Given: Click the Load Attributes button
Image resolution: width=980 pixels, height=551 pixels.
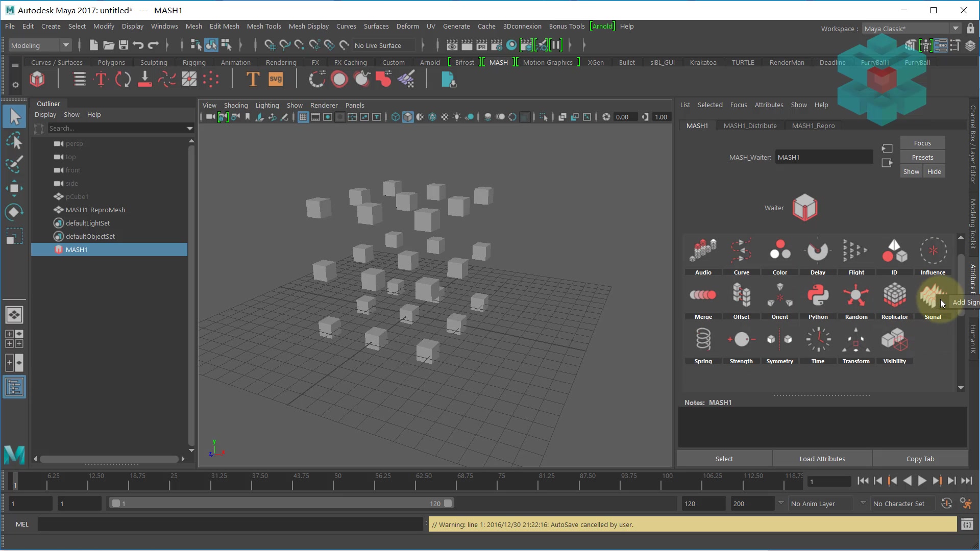Looking at the screenshot, I should 822,459.
